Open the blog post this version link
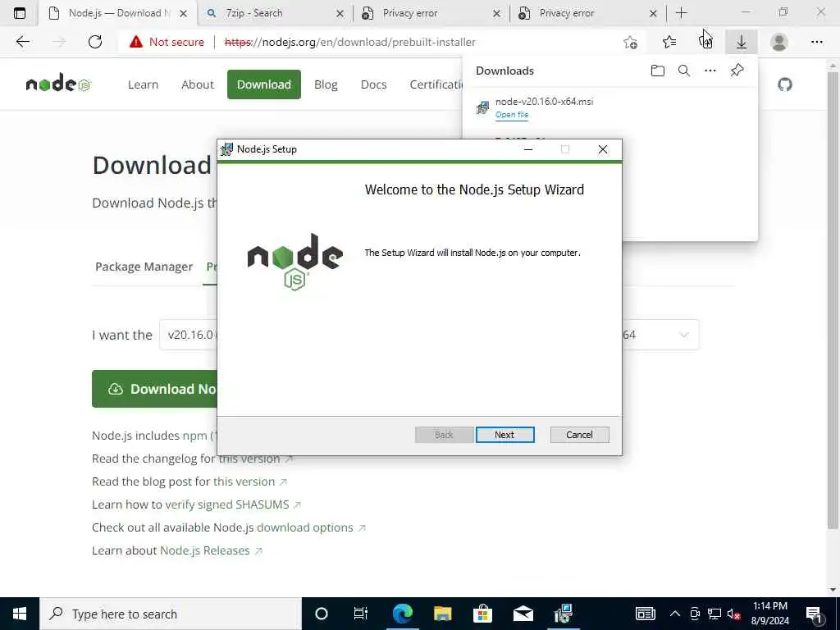 250,482
